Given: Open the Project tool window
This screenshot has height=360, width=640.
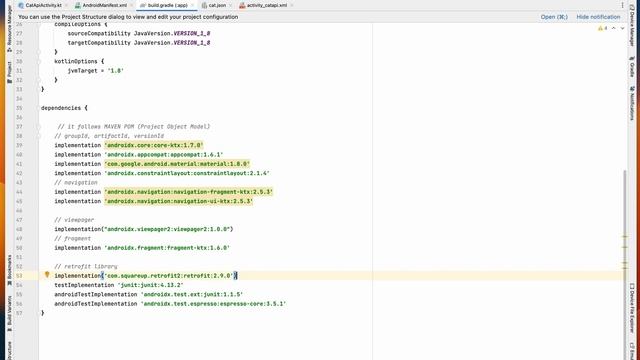Looking at the screenshot, I should point(9,73).
